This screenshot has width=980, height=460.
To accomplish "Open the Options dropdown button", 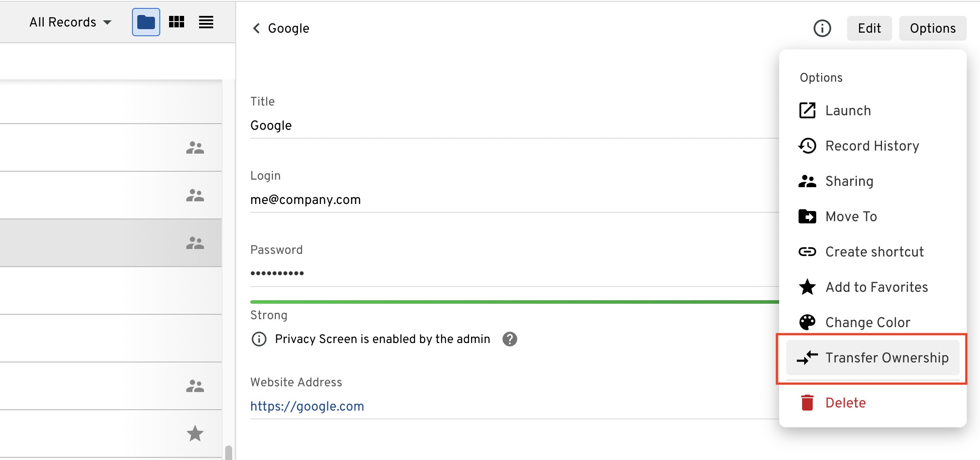I will pyautogui.click(x=932, y=28).
